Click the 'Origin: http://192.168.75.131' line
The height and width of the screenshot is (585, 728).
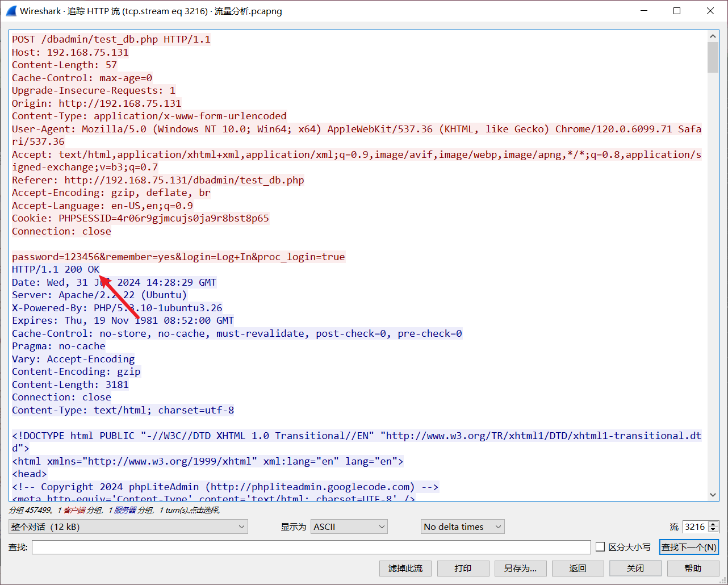pyautogui.click(x=97, y=103)
